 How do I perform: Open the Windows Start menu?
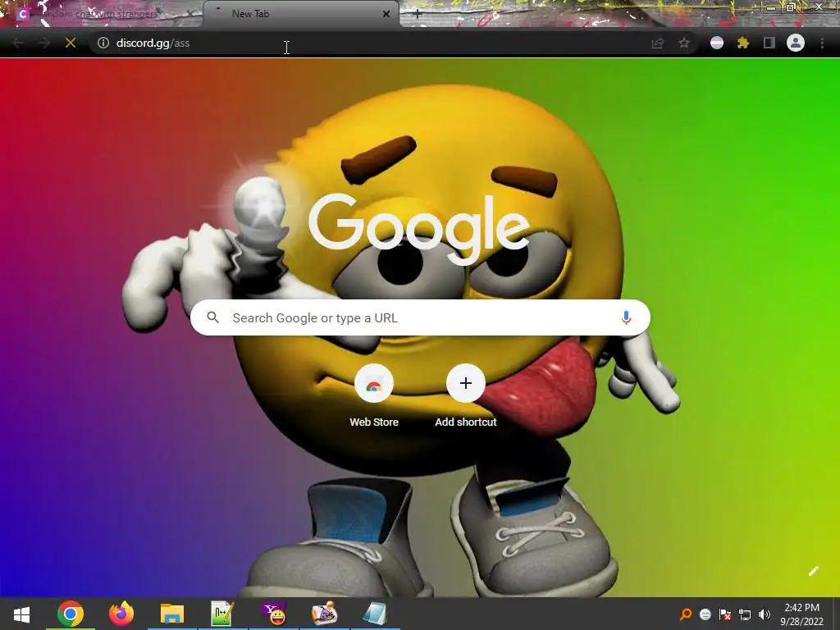[x=21, y=614]
